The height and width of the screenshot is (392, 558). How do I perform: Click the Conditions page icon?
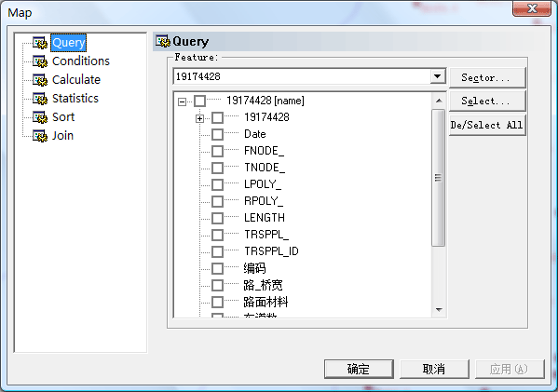pyautogui.click(x=40, y=61)
